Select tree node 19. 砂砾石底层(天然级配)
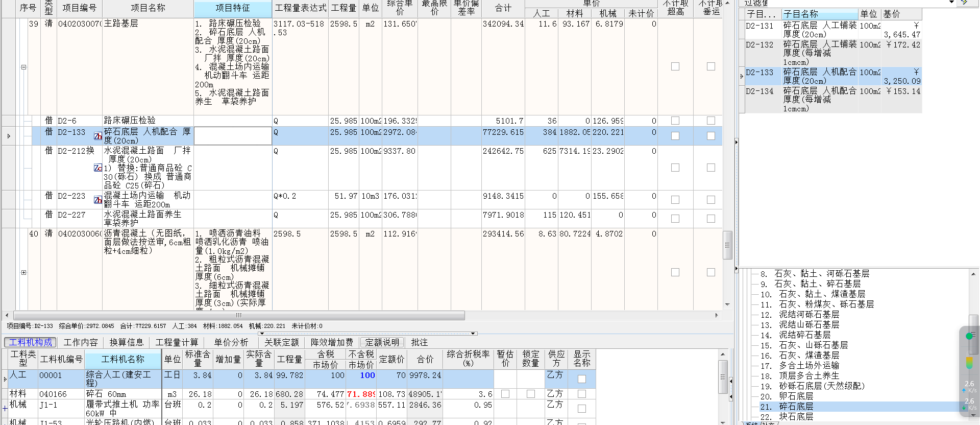980x425 pixels. (x=812, y=386)
